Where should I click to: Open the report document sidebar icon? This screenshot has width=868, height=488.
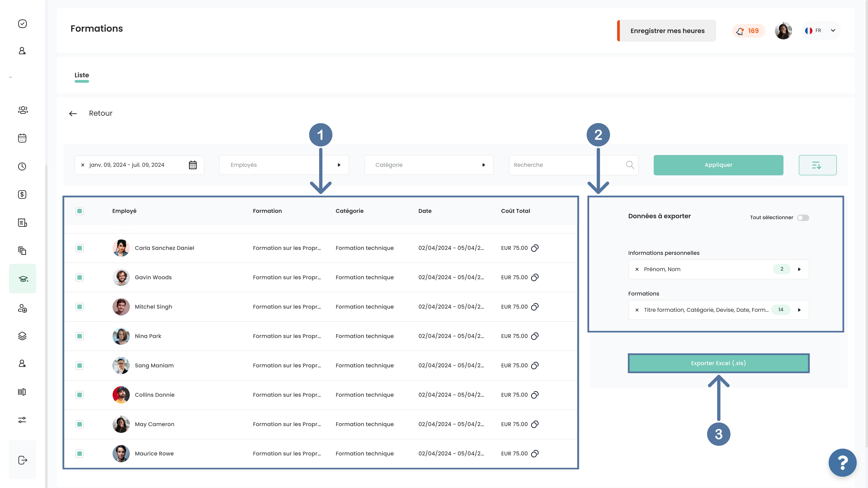click(22, 223)
